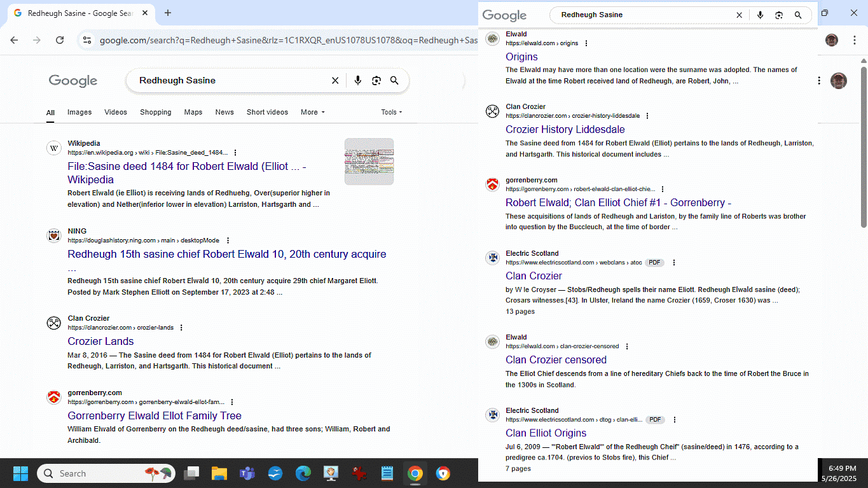Click the page's vertical scrollbar

[x=864, y=146]
